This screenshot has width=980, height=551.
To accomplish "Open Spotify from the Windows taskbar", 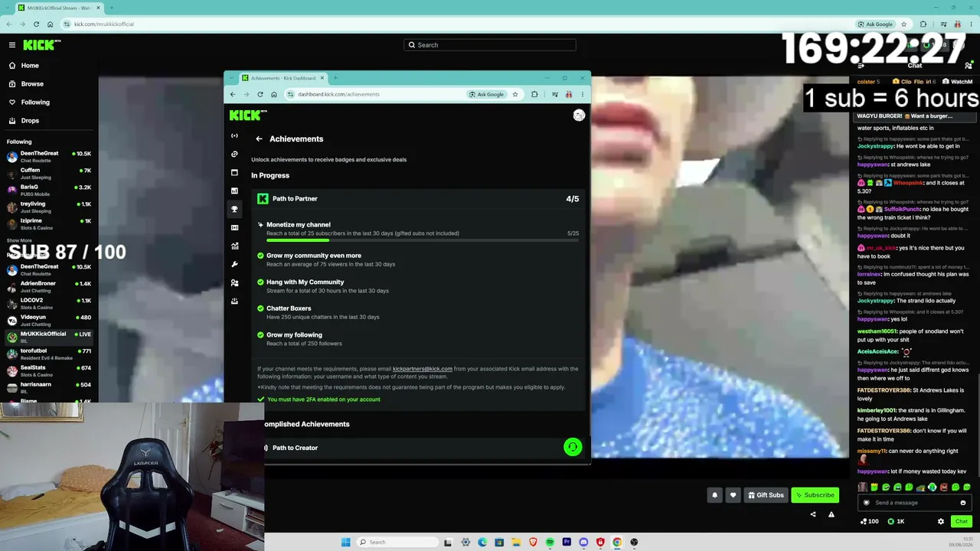I will tap(550, 542).
